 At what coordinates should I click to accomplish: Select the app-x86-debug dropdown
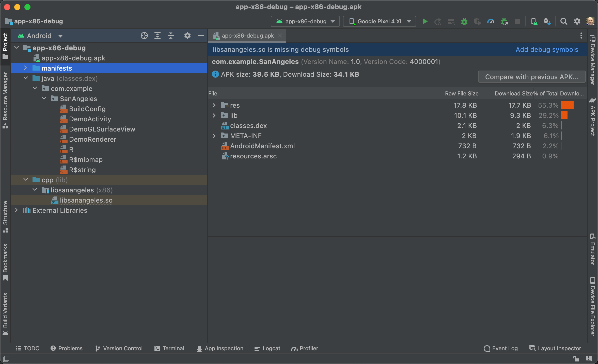[305, 21]
